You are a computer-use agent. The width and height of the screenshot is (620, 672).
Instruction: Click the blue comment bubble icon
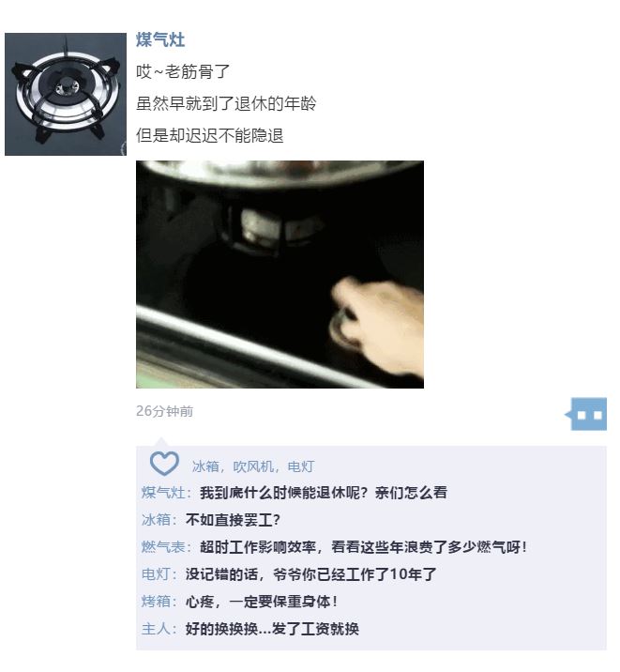[586, 414]
